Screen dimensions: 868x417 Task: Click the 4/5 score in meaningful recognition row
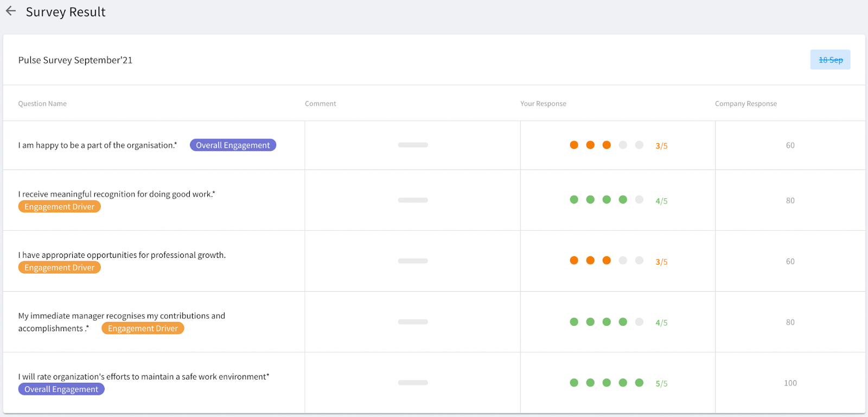pos(661,201)
